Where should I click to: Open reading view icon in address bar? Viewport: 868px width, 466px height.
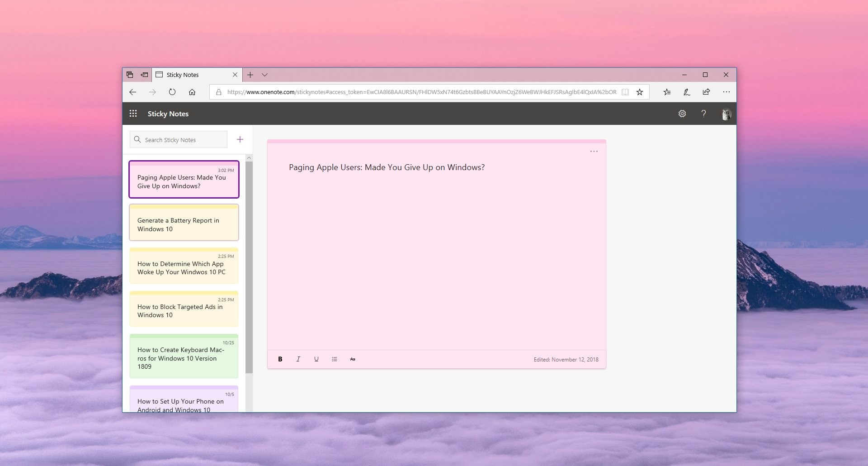pos(625,92)
